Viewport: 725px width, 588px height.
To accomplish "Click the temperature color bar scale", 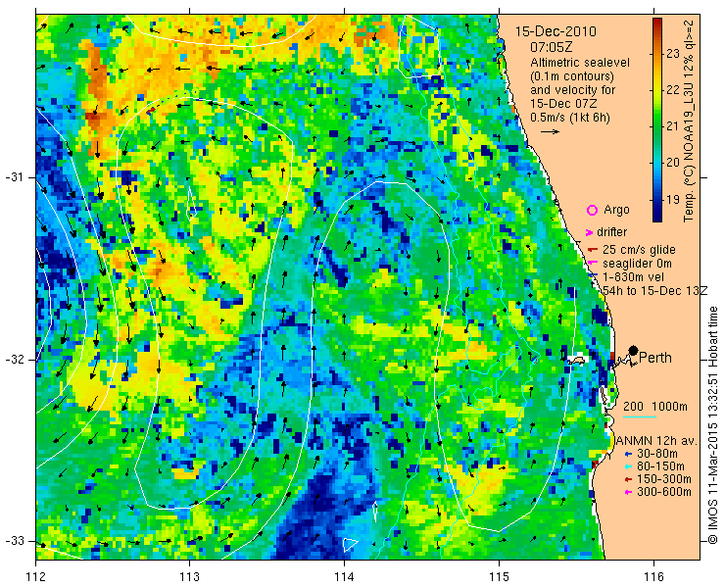I will [657, 120].
